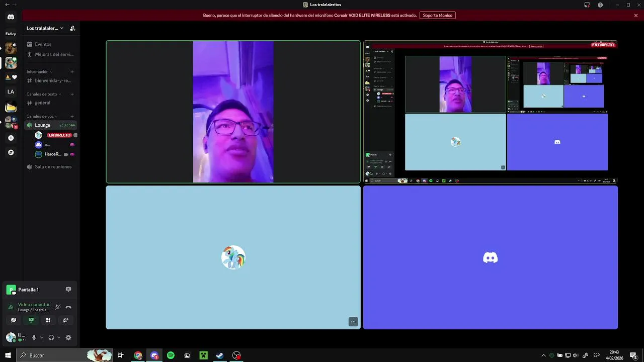Open taskbar clock and date
Screen dimensions: 644x362
(614, 355)
